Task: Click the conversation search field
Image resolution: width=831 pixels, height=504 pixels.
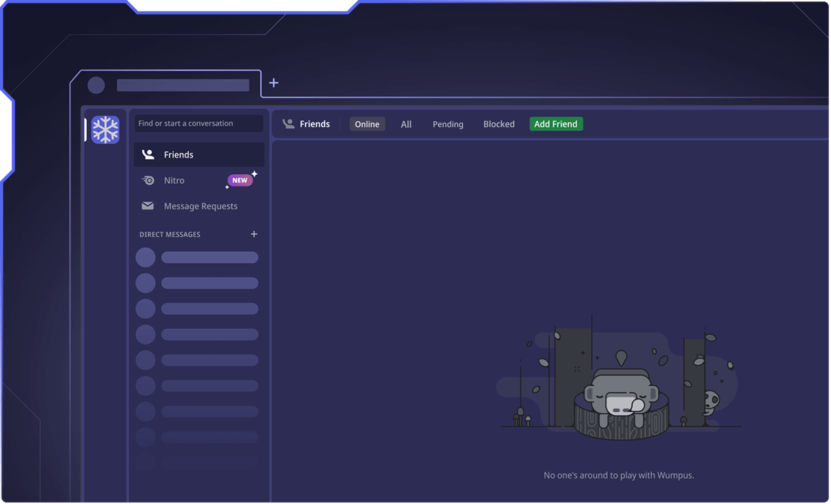Action: point(198,123)
